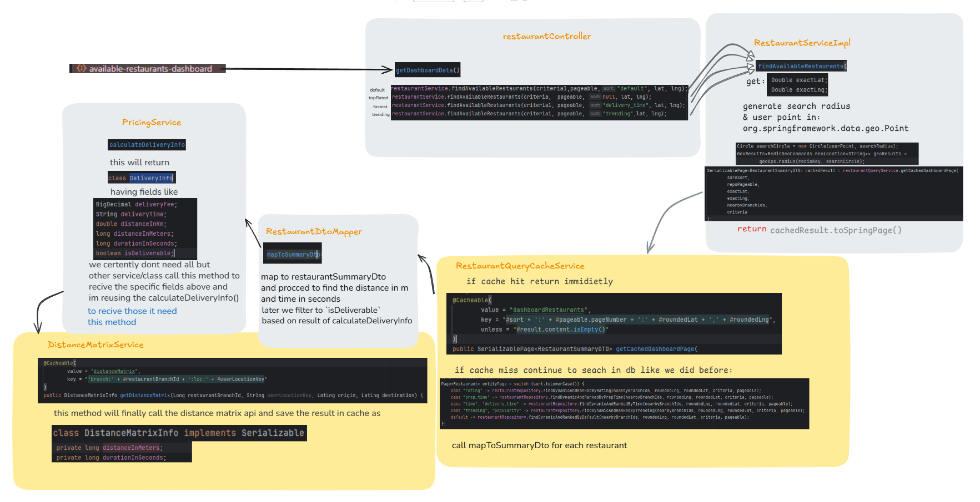Select the @Cacheable dashboardRestaurants code image
This screenshot has height=502, width=980.
614,323
